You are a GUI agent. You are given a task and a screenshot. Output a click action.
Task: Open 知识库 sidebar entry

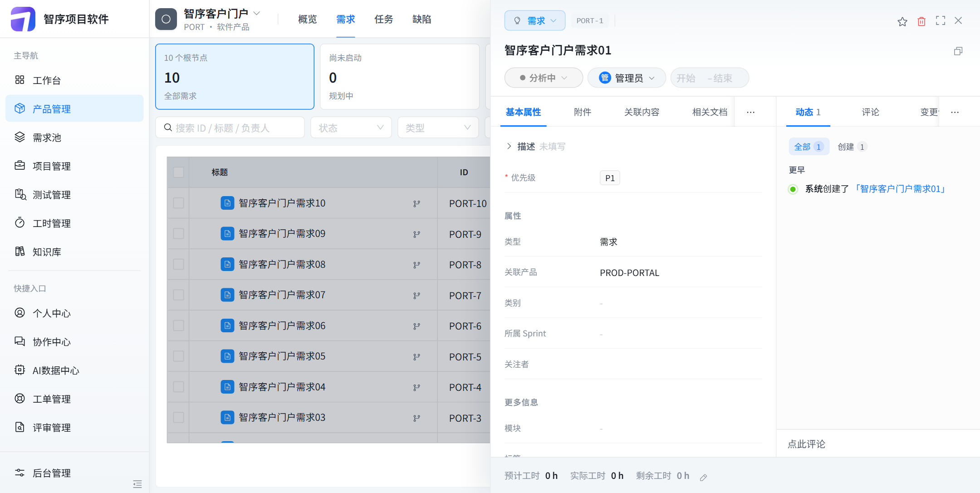[x=74, y=252]
